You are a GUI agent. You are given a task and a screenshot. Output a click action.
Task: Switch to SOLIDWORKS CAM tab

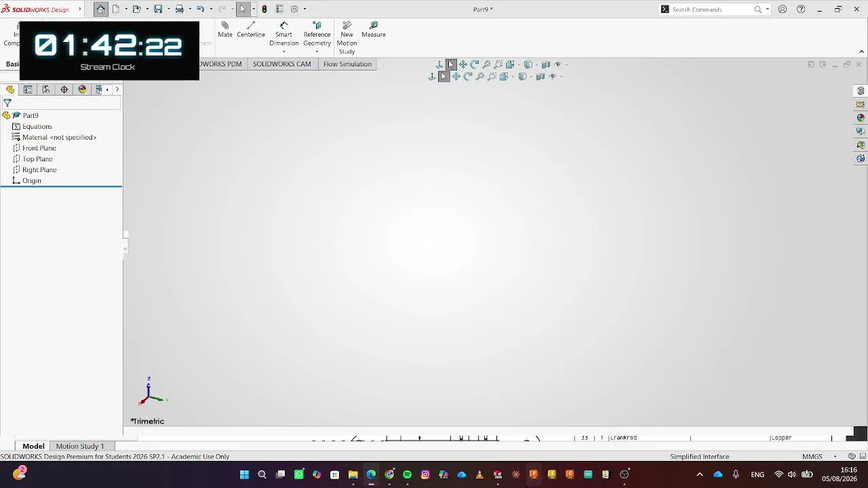282,64
